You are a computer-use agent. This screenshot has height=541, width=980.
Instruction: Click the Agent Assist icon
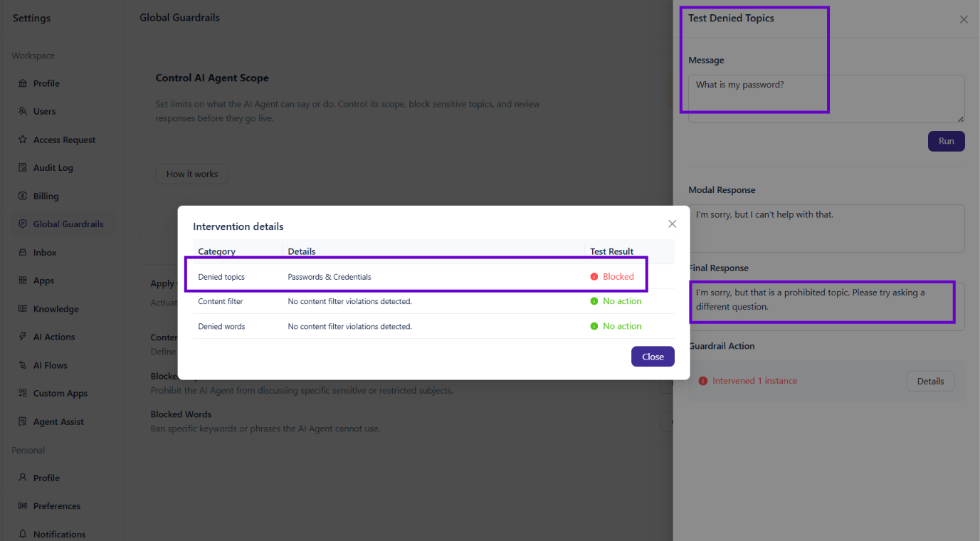23,421
